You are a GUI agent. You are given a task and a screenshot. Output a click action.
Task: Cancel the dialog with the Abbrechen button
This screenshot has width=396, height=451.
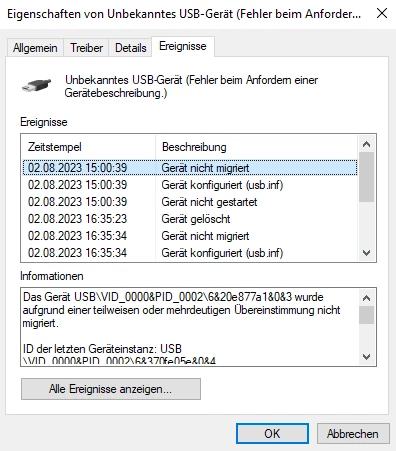click(353, 434)
